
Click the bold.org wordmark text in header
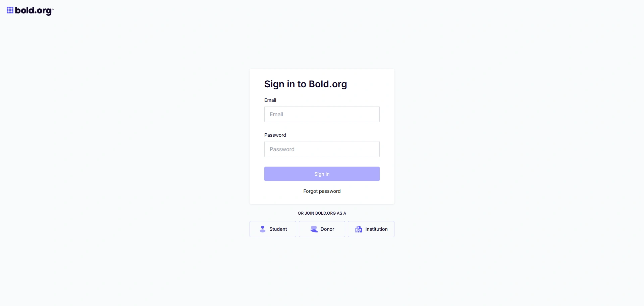33,11
